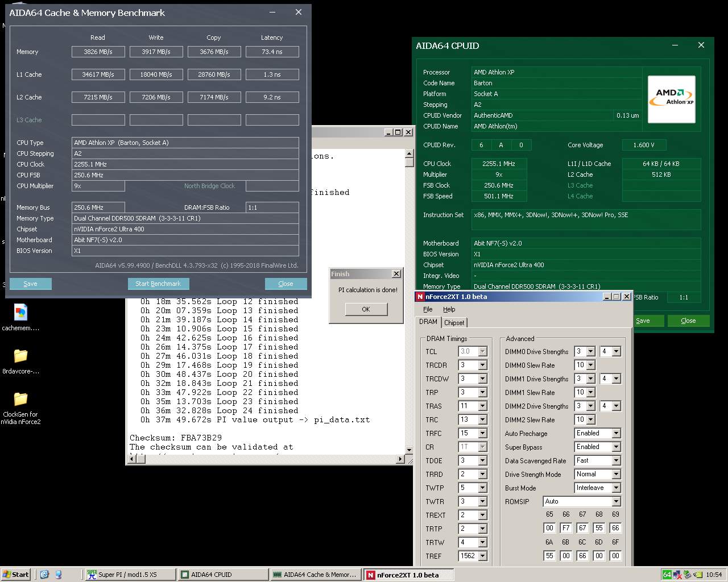This screenshot has width=728, height=582.
Task: Click the Memory Read value 3826 MB/s
Action: (x=98, y=52)
